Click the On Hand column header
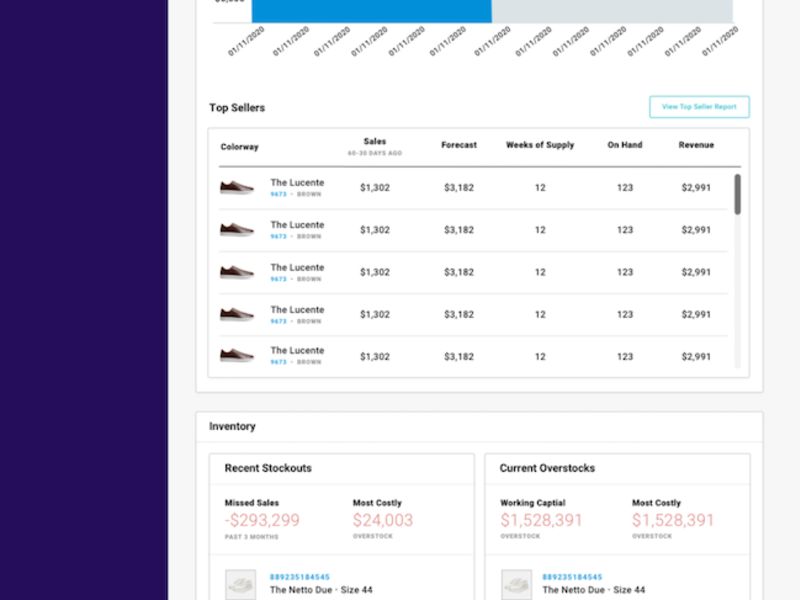 coord(624,145)
